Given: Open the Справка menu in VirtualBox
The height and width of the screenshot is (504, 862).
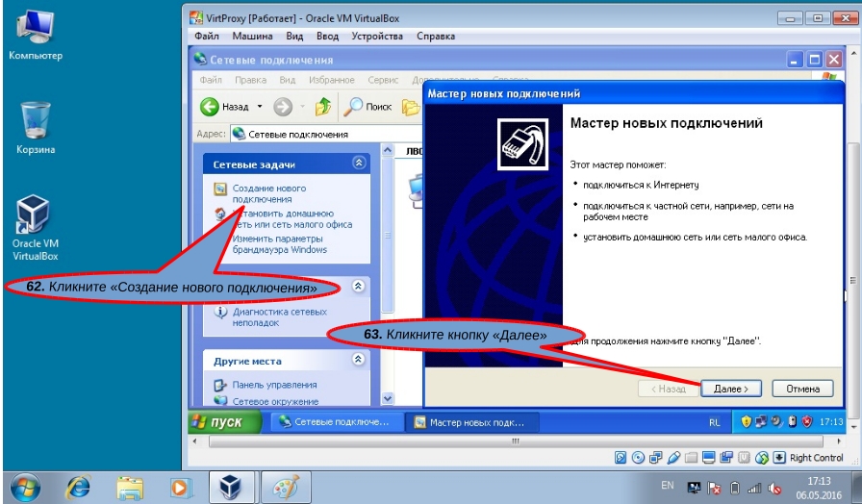Looking at the screenshot, I should coord(436,37).
